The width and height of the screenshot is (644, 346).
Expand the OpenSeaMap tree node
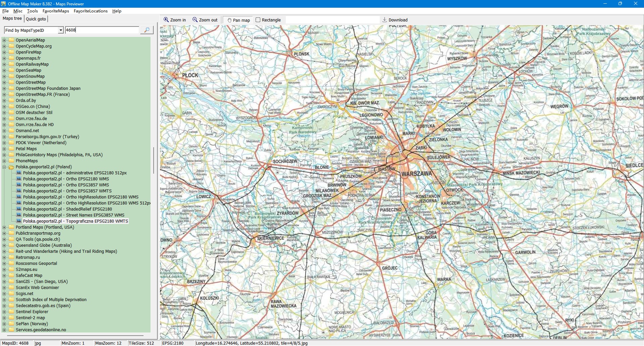click(4, 70)
